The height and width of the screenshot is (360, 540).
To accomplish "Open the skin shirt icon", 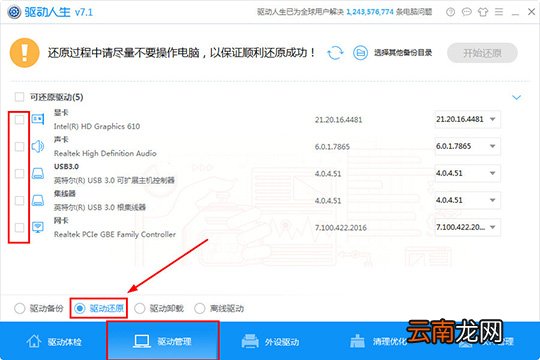I will pyautogui.click(x=483, y=12).
